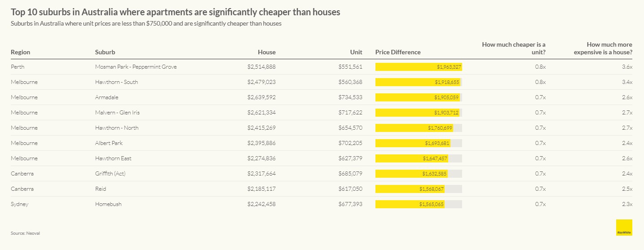The image size is (644, 250).
Task: Click the Armadale suburb cell
Action: tap(106, 97)
